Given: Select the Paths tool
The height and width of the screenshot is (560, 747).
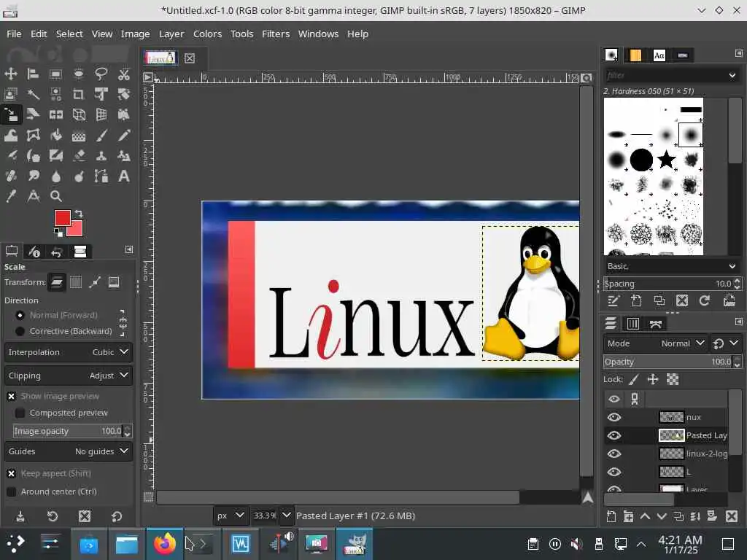Looking at the screenshot, I should tap(101, 176).
